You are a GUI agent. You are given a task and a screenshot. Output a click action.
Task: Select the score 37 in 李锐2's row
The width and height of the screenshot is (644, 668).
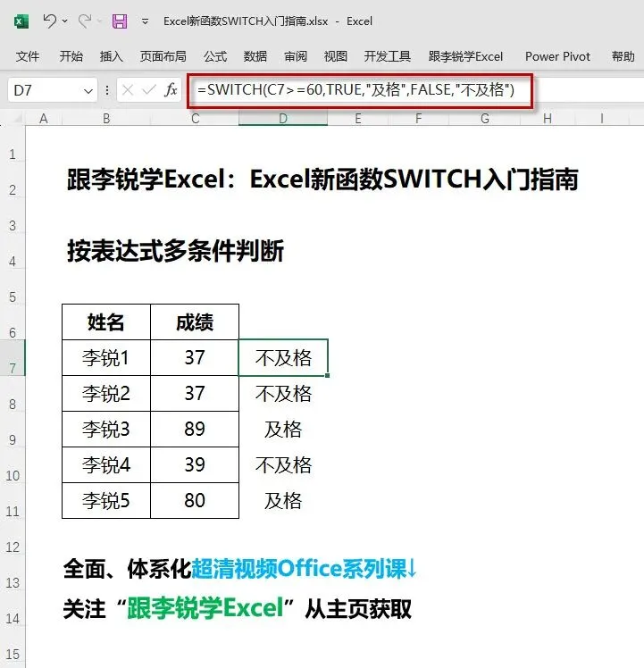point(195,394)
